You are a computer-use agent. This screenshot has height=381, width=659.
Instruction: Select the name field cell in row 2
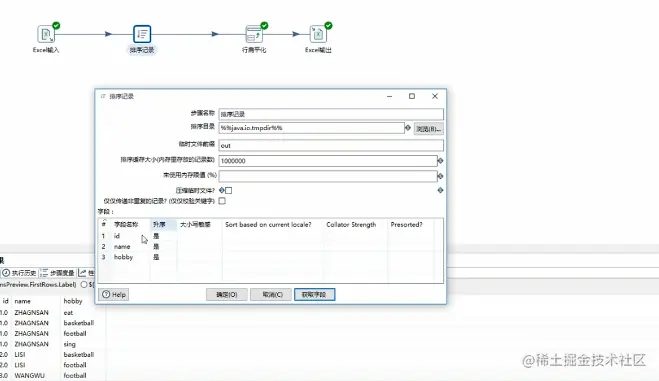pos(122,247)
